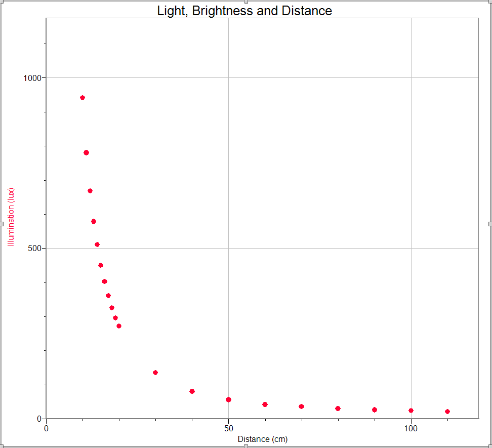Select the data point at 80 cm distance

click(338, 409)
